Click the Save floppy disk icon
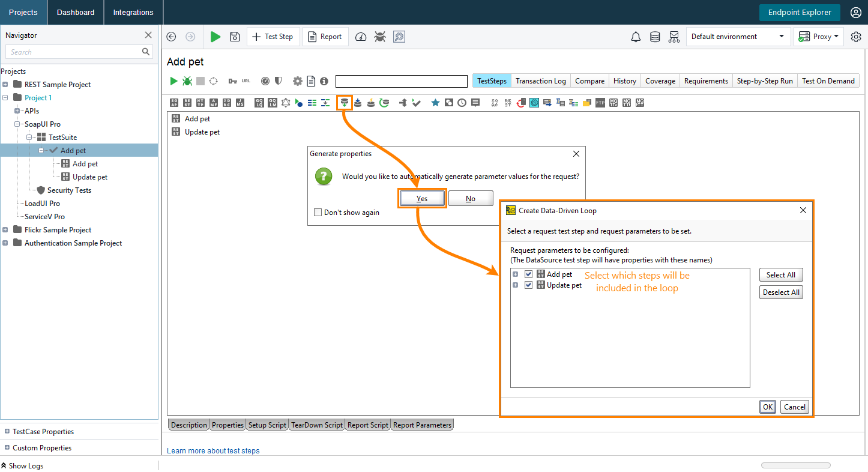868x472 pixels. pyautogui.click(x=235, y=37)
